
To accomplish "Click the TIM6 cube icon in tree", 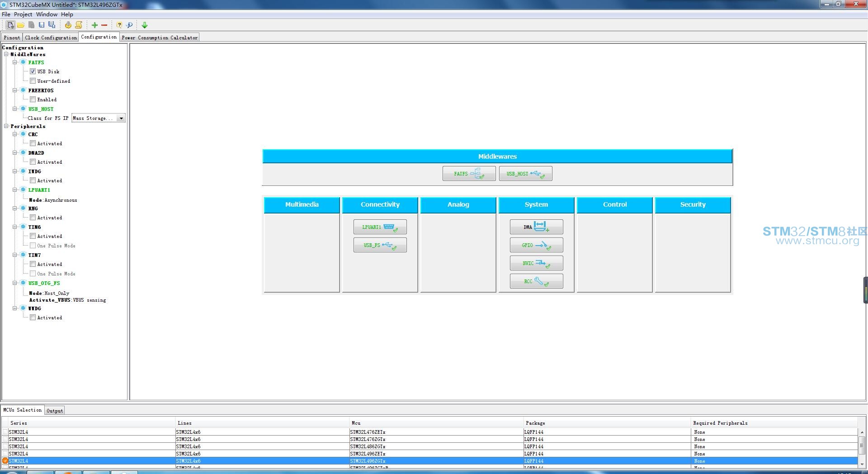I will tap(23, 227).
